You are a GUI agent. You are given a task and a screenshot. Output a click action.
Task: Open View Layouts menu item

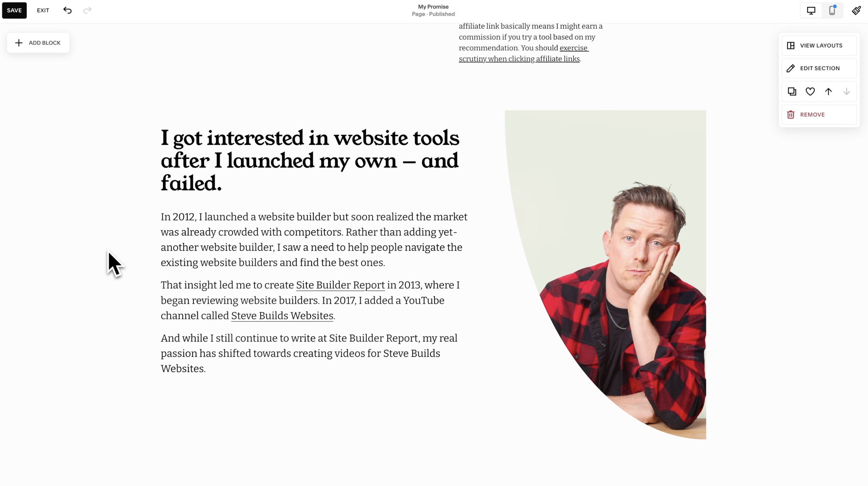(819, 45)
